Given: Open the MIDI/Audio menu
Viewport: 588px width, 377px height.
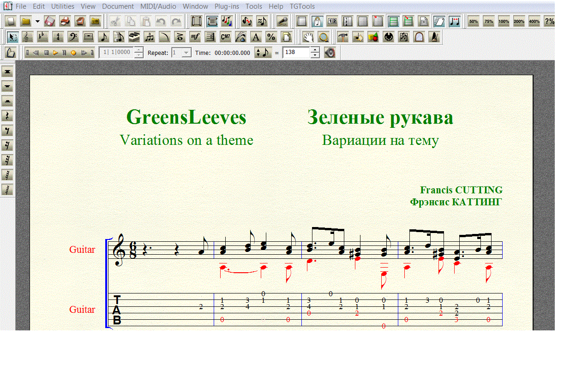Looking at the screenshot, I should (158, 6).
